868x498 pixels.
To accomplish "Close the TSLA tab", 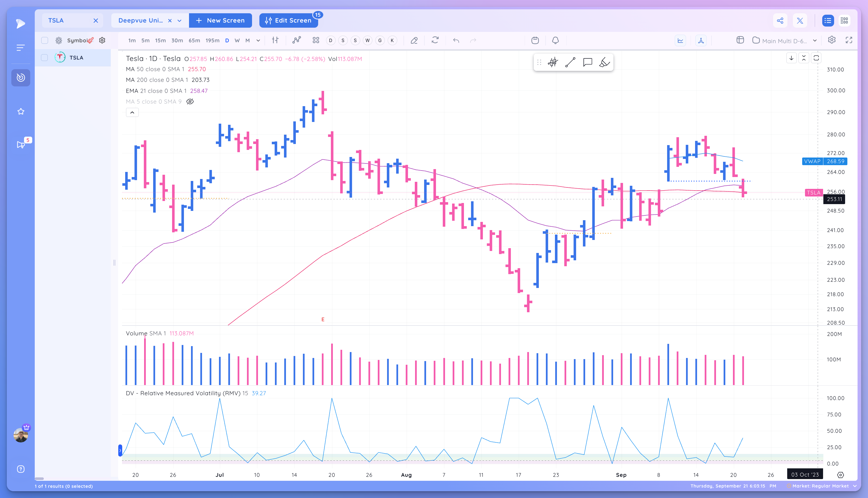I will (x=96, y=21).
